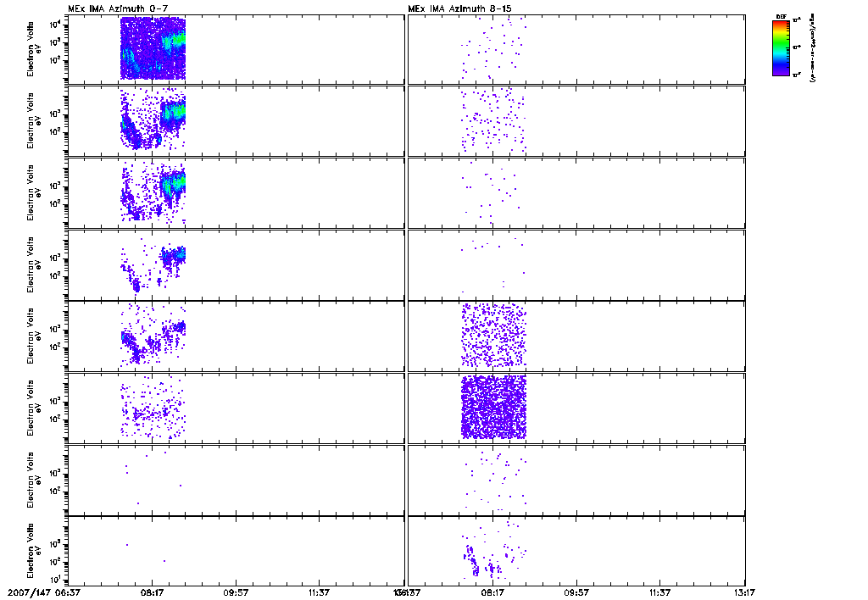This screenshot has height=600, width=868.
Task: Click '09:57' time label under Azimuth 8-15 column
Action: pos(576,592)
